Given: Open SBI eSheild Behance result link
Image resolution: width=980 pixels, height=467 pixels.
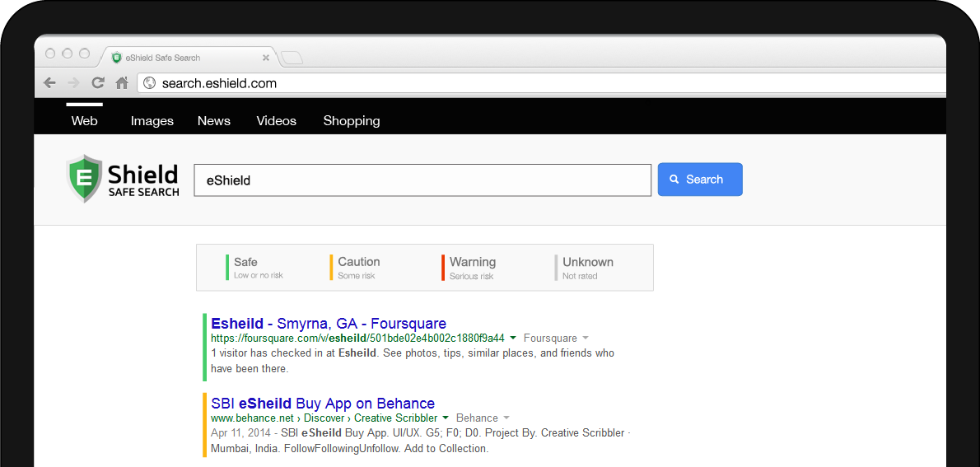Looking at the screenshot, I should tap(323, 404).
